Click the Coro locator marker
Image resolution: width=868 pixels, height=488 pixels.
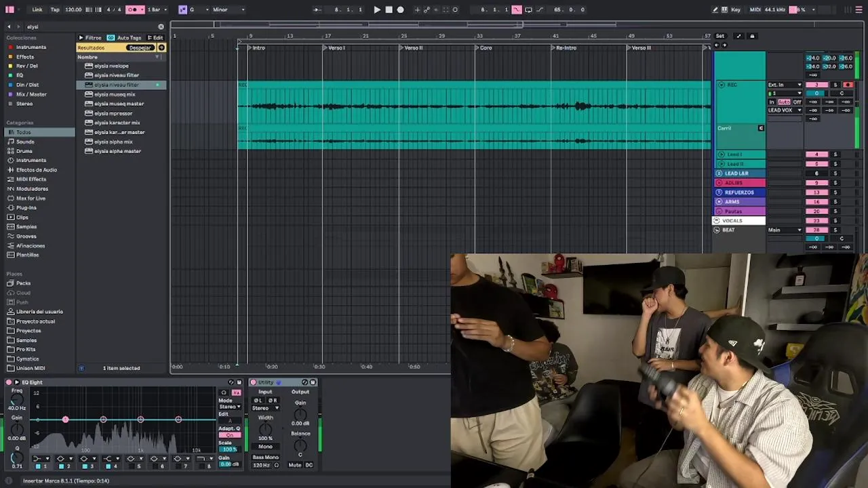tap(483, 48)
